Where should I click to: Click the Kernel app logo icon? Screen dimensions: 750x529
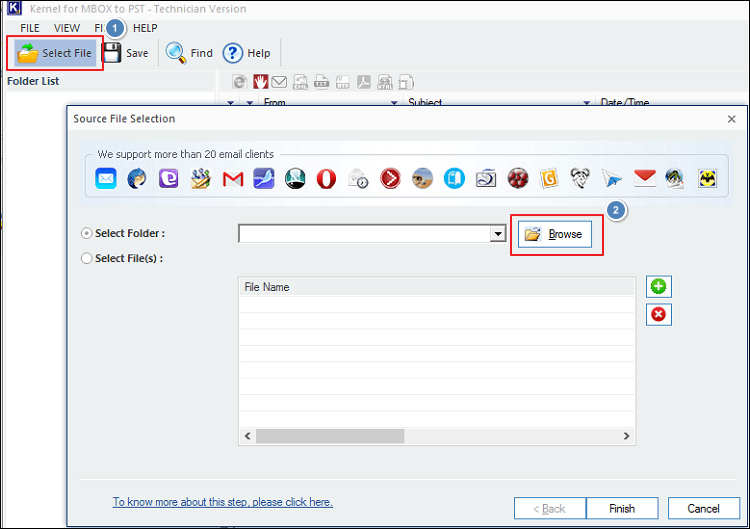pos(14,8)
